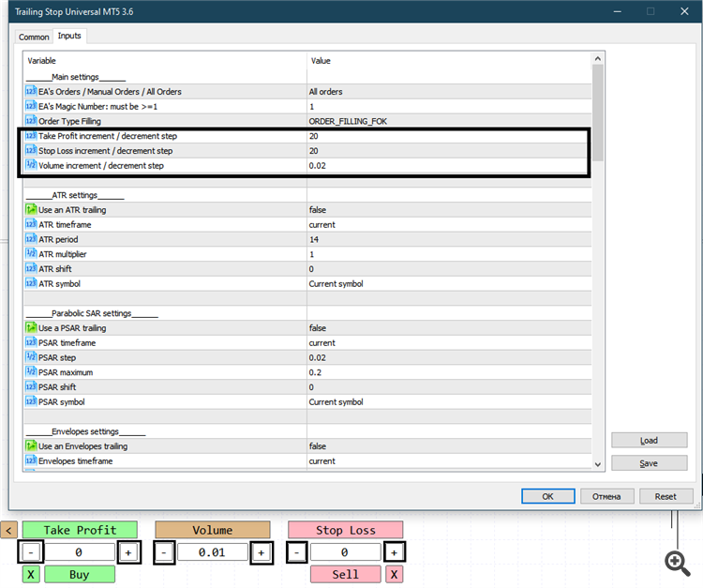Select the Inputs tab

click(69, 36)
